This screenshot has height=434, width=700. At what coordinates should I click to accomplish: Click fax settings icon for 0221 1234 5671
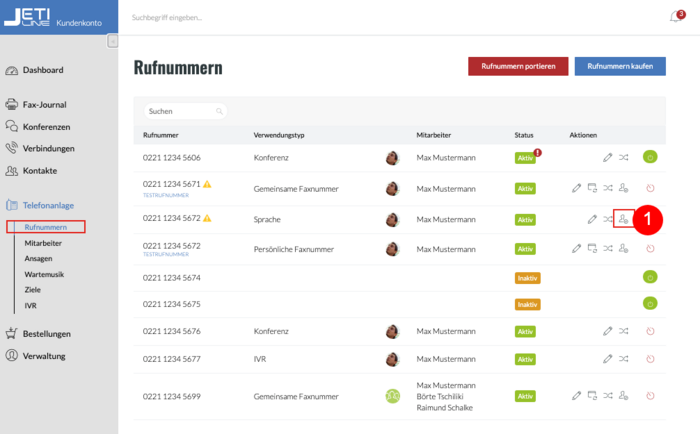pyautogui.click(x=592, y=188)
